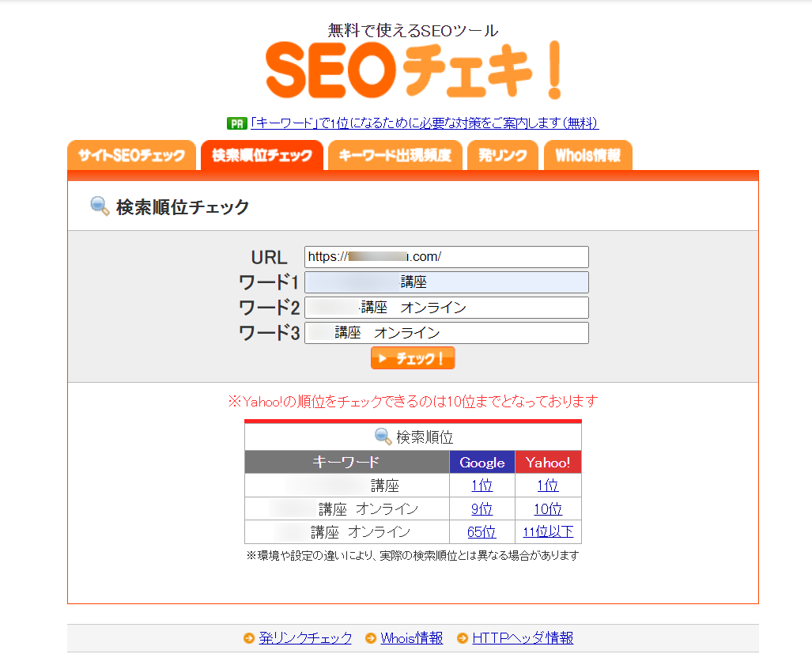Open the Google 1位 result link
The height and width of the screenshot is (654, 812).
[482, 486]
